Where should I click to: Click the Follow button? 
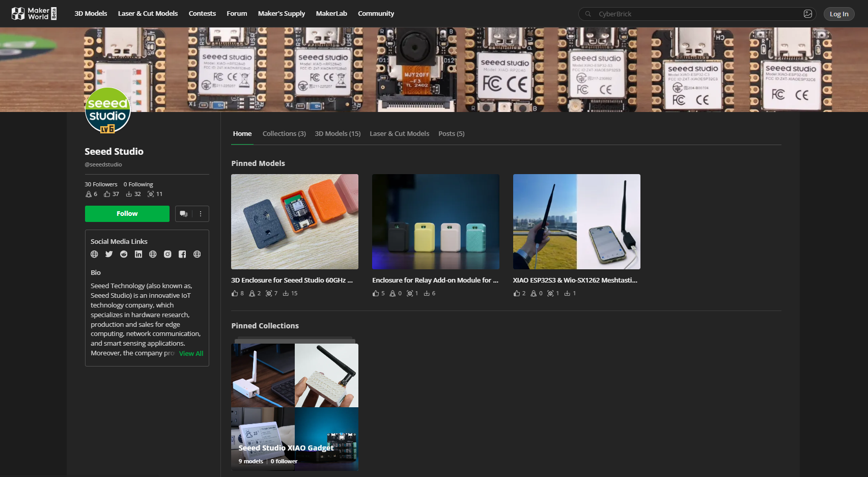point(127,214)
